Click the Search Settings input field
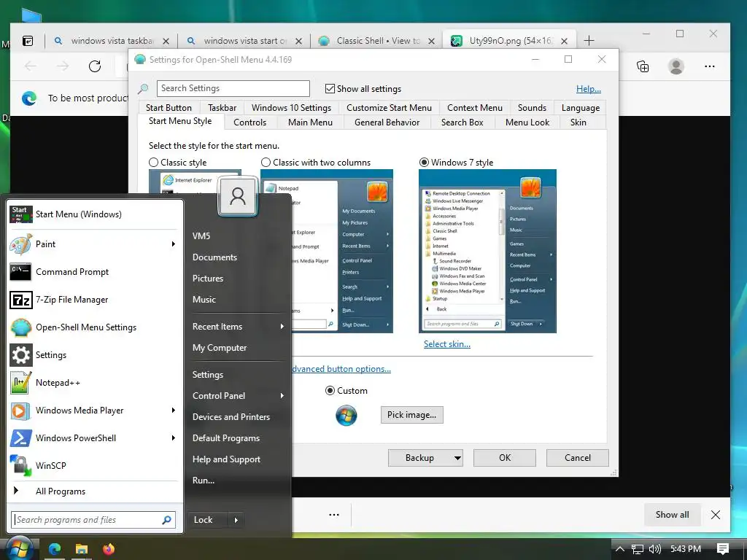The image size is (747, 560). (x=233, y=88)
